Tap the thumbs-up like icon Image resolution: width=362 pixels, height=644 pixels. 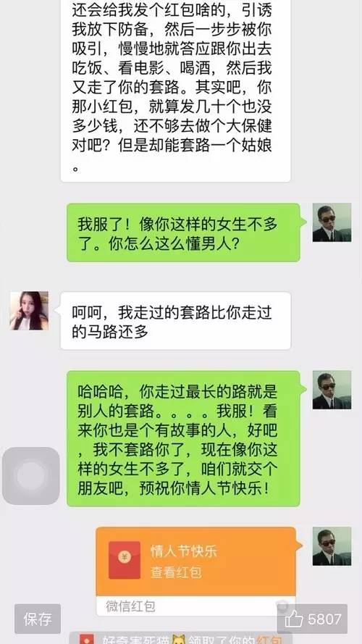point(294,619)
